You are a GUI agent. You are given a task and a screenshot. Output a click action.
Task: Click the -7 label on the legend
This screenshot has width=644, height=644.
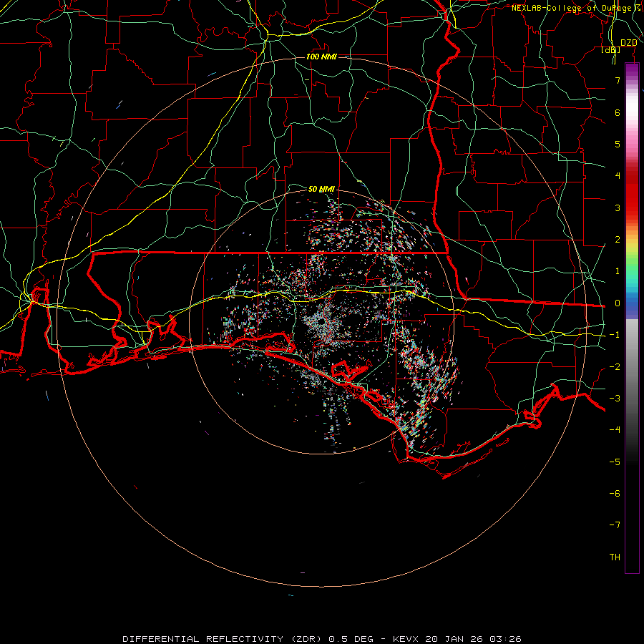click(615, 525)
